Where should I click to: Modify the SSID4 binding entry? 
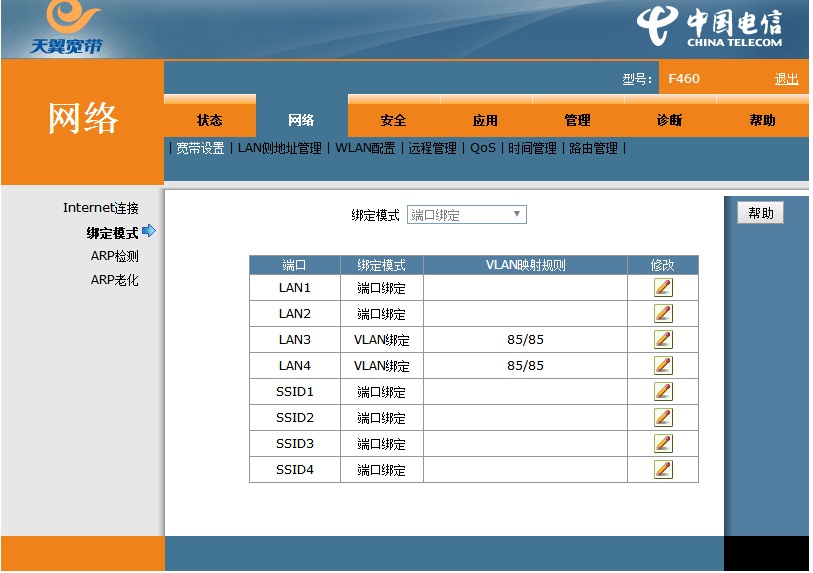pyautogui.click(x=662, y=469)
